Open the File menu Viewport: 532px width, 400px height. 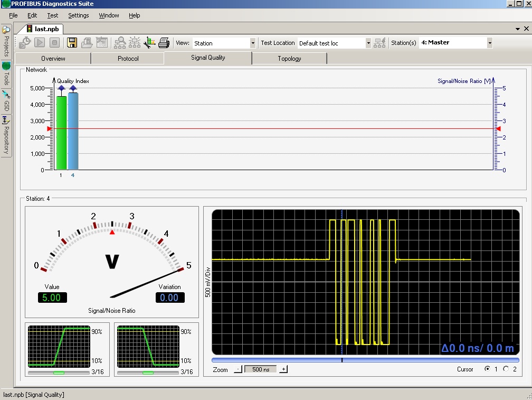click(x=13, y=15)
